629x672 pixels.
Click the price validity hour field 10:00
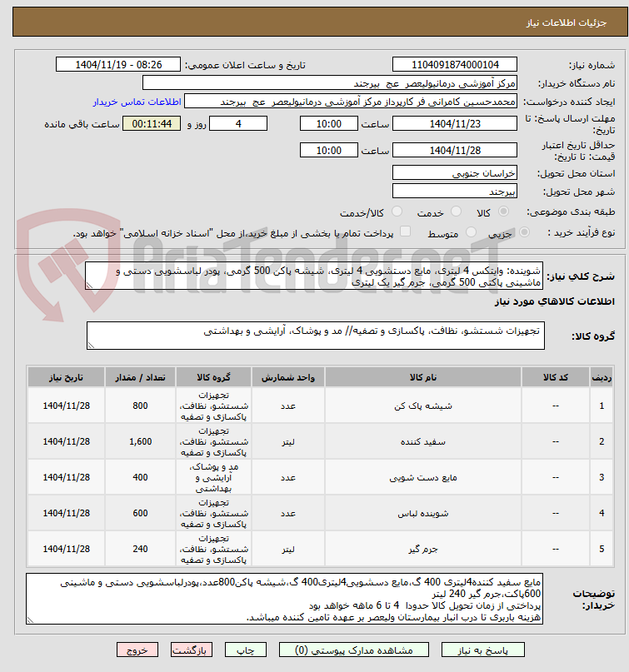(x=329, y=151)
